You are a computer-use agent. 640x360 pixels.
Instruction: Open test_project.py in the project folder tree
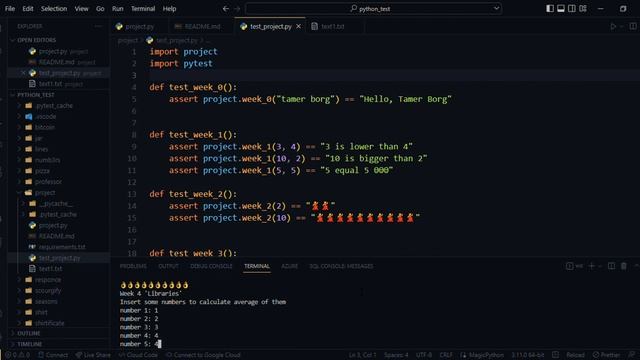[60, 258]
